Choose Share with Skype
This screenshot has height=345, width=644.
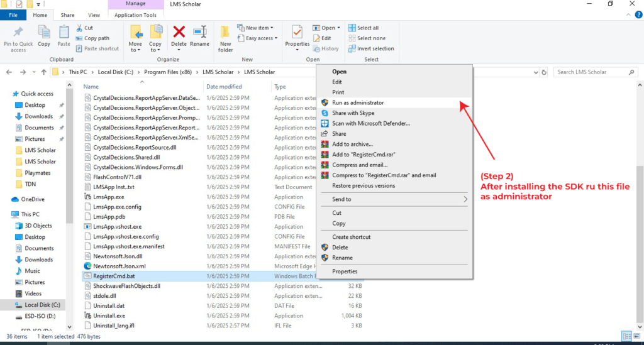tap(394, 113)
